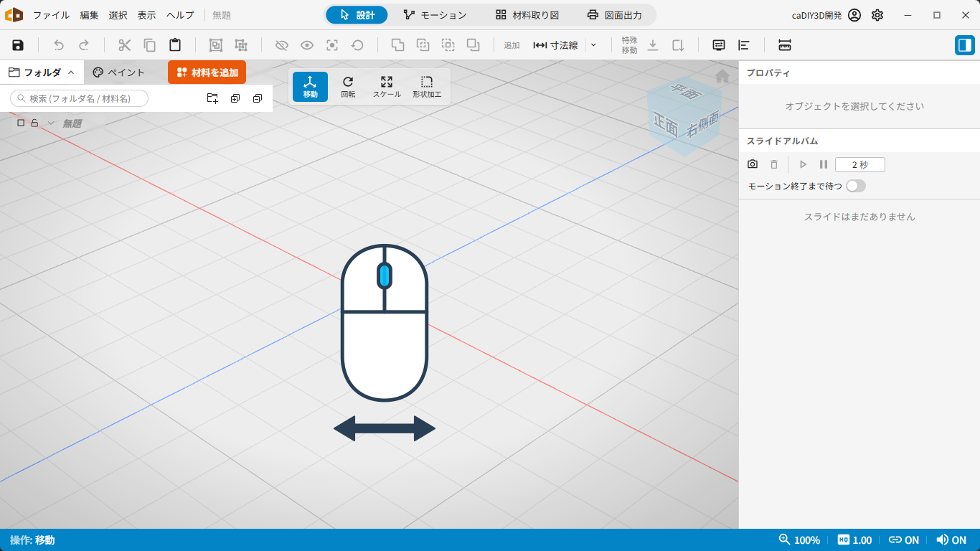Screen dimensions: 980x551
Task: Add new folder with folder-plus icon
Action: point(212,98)
